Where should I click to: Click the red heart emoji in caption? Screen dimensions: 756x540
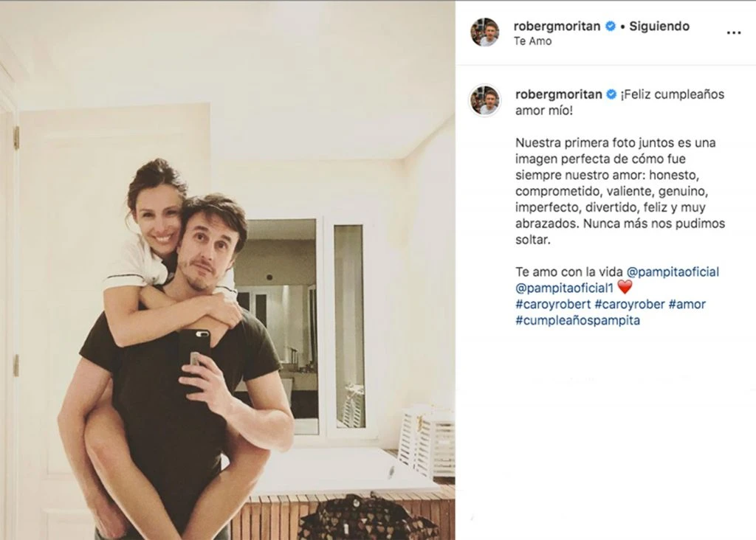click(x=625, y=287)
